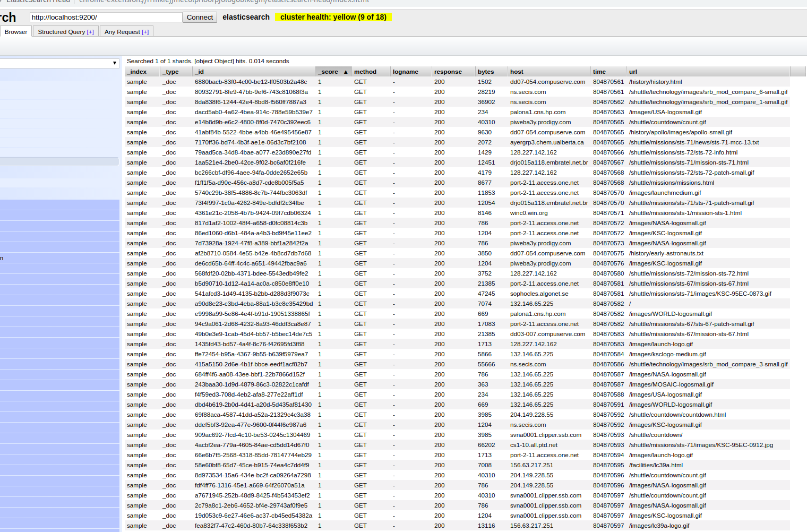This screenshot has height=532, width=807.
Task: Switch to the Browser tab
Action: click(x=16, y=31)
